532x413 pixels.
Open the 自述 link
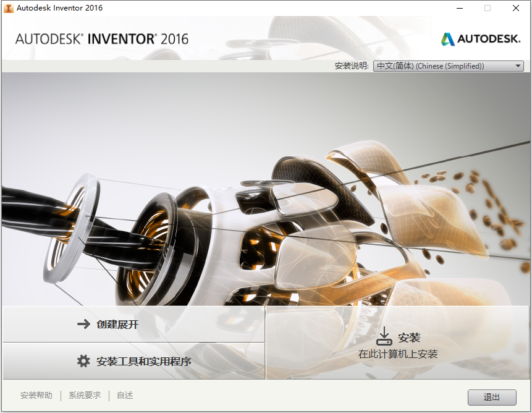pos(125,395)
